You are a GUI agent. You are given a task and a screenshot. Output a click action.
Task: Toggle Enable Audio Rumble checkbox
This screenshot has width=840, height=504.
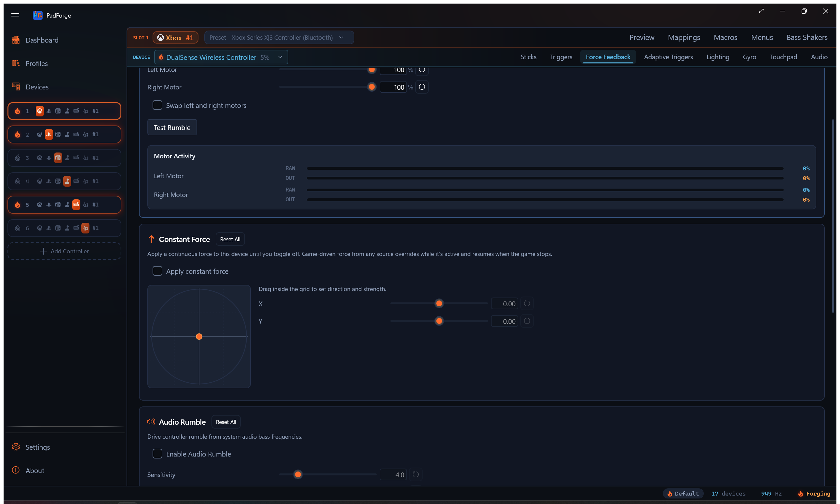pos(157,454)
